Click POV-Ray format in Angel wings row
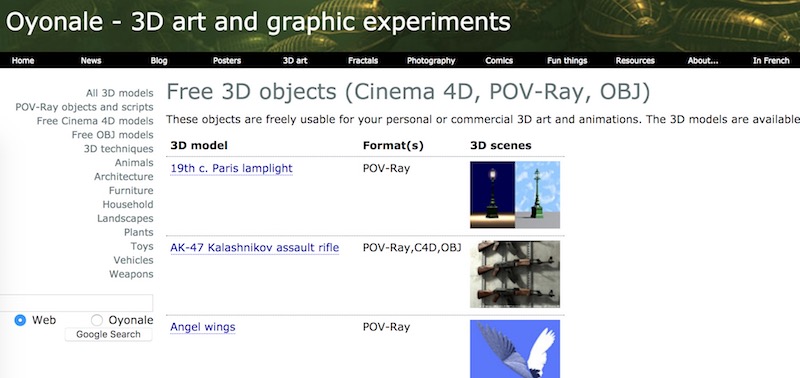 (386, 327)
